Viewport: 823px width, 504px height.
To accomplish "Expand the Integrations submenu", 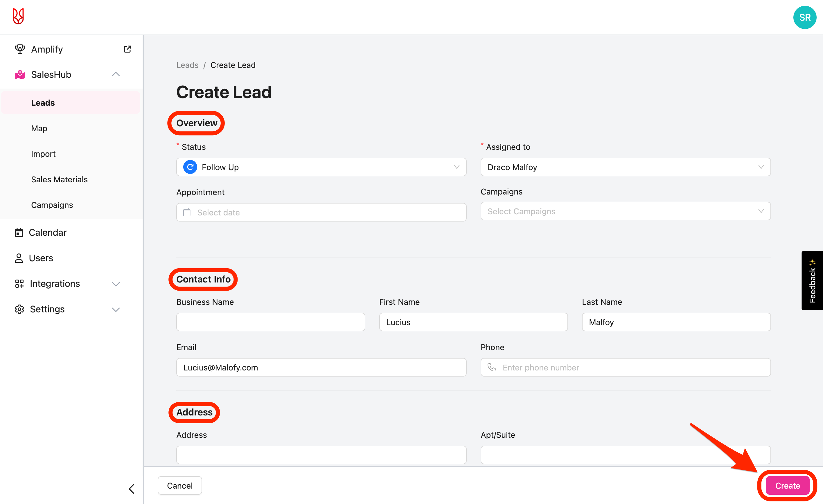I will point(116,284).
